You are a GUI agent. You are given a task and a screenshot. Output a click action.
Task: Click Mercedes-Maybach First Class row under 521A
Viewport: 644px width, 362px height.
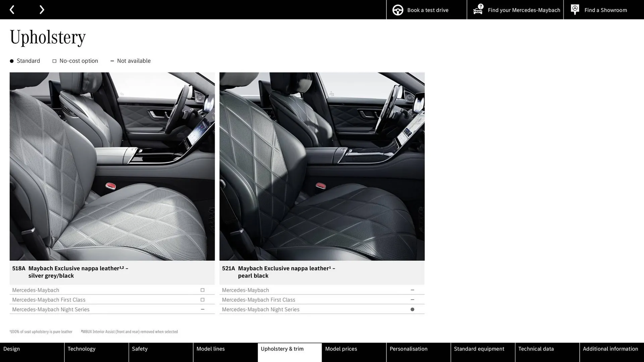coord(322,300)
